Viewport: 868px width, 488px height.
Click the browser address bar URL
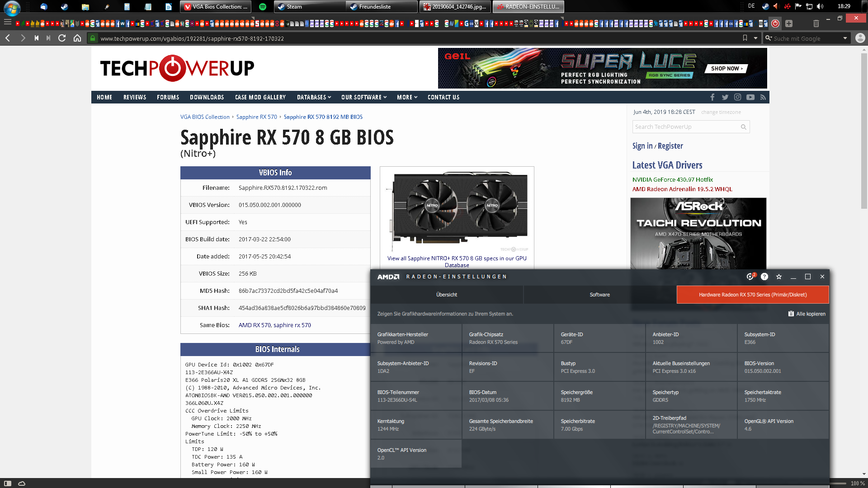[x=192, y=38]
